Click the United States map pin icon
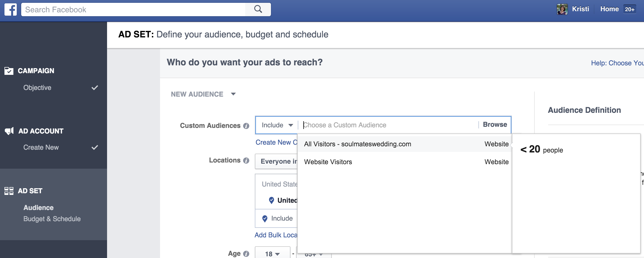The height and width of the screenshot is (258, 644). pos(271,200)
